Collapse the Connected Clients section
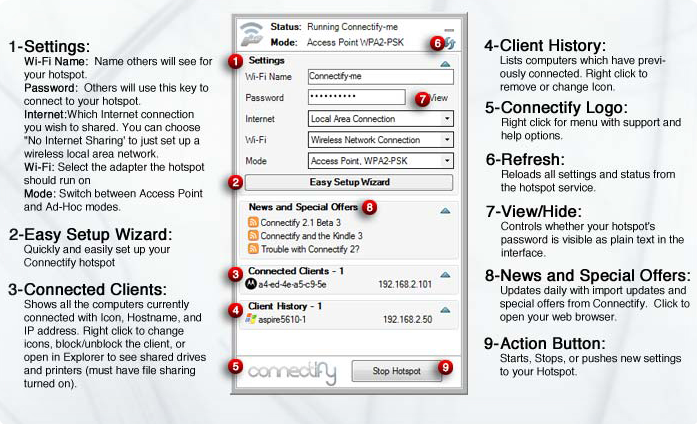The width and height of the screenshot is (697, 424). coord(445,275)
